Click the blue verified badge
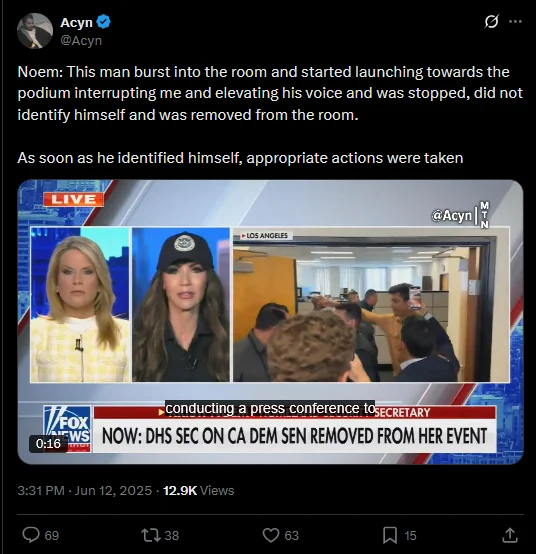Viewport: 536px width, 554px height. [104, 22]
